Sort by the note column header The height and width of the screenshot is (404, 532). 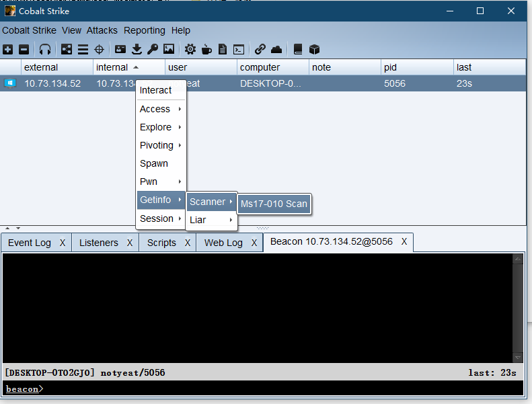pos(345,67)
